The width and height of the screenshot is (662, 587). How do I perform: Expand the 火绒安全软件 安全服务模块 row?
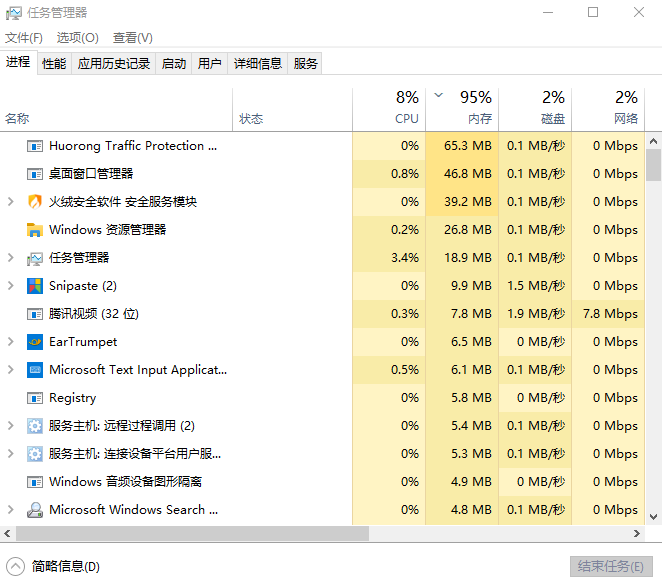11,202
